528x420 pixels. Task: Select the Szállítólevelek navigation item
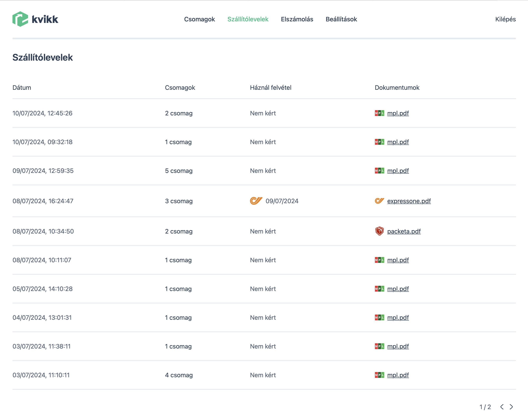point(248,19)
